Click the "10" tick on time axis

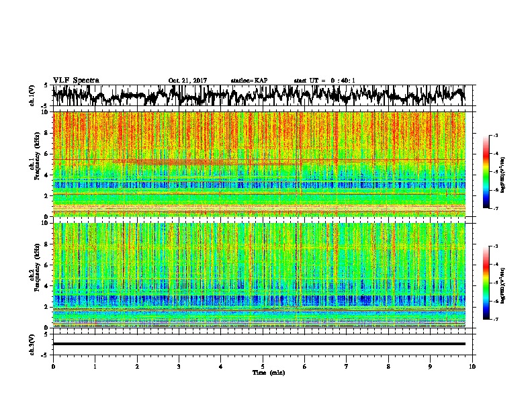coord(472,366)
